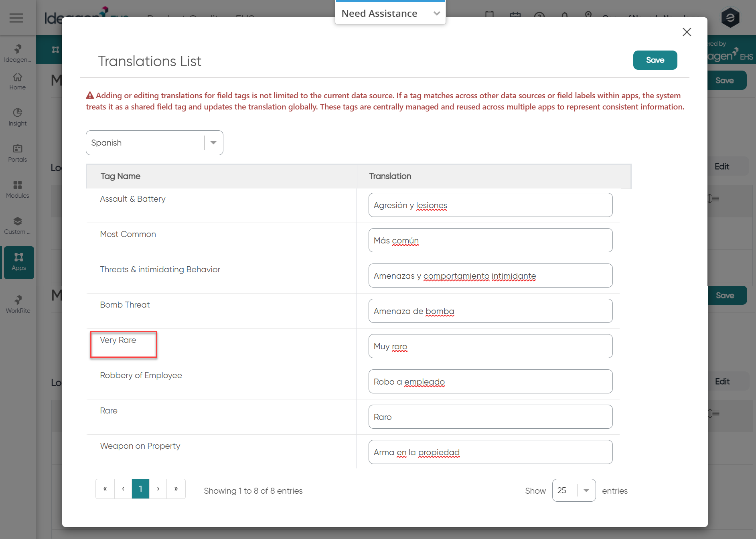This screenshot has height=539, width=756.
Task: Select Apps in sidebar
Action: (x=19, y=262)
